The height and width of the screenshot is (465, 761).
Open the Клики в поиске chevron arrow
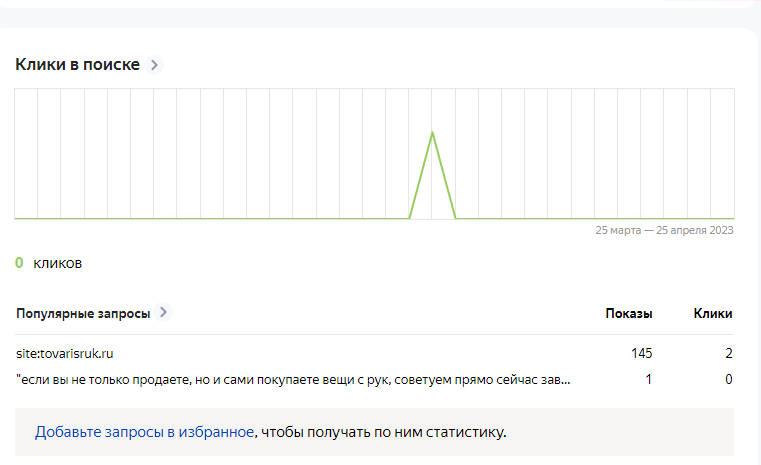(154, 65)
